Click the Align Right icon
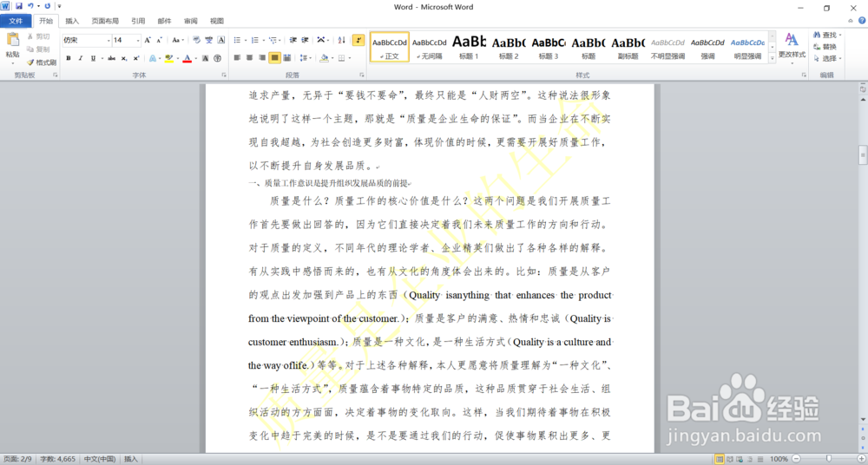The height and width of the screenshot is (465, 868). [x=261, y=57]
